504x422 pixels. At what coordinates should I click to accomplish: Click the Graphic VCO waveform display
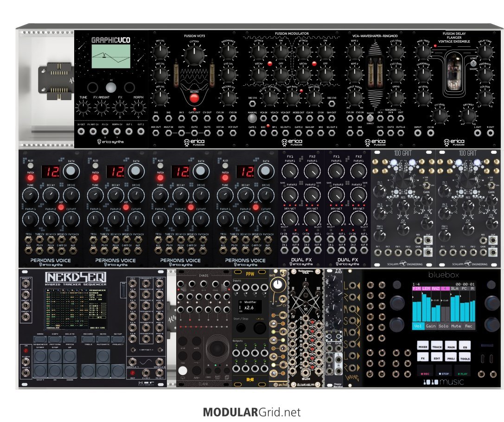point(111,57)
